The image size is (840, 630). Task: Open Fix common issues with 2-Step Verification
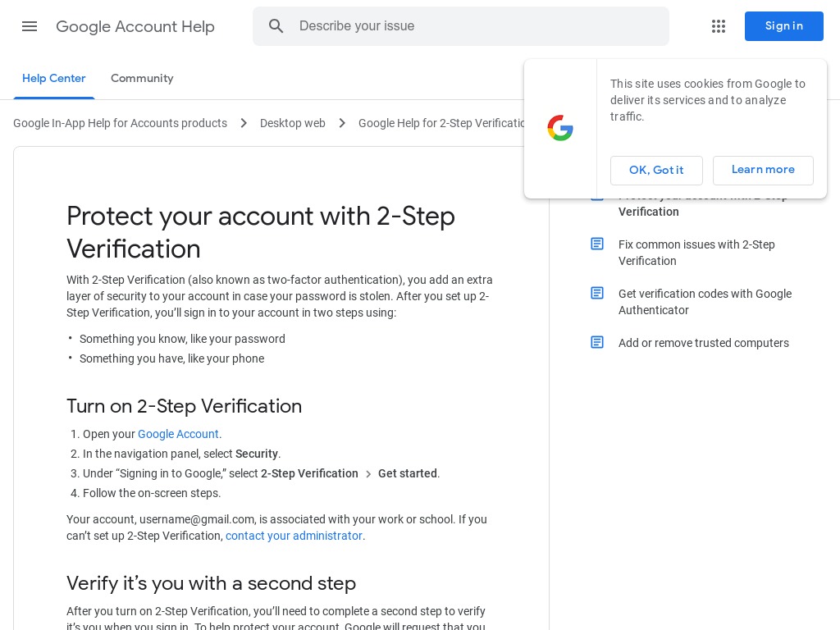[696, 253]
